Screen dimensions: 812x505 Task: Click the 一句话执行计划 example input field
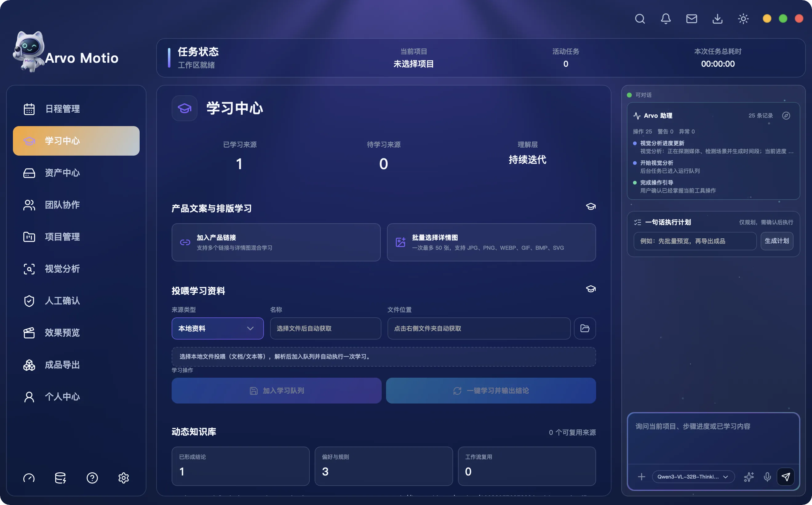695,241
